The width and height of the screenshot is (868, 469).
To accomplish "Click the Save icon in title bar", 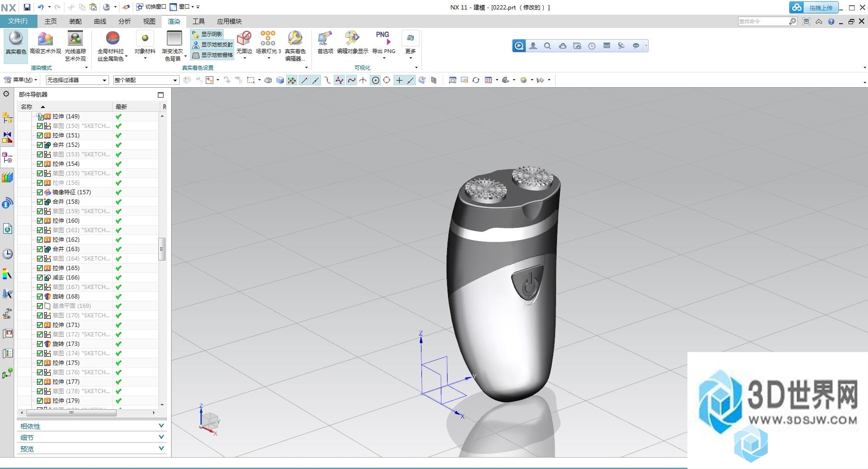I will [27, 7].
